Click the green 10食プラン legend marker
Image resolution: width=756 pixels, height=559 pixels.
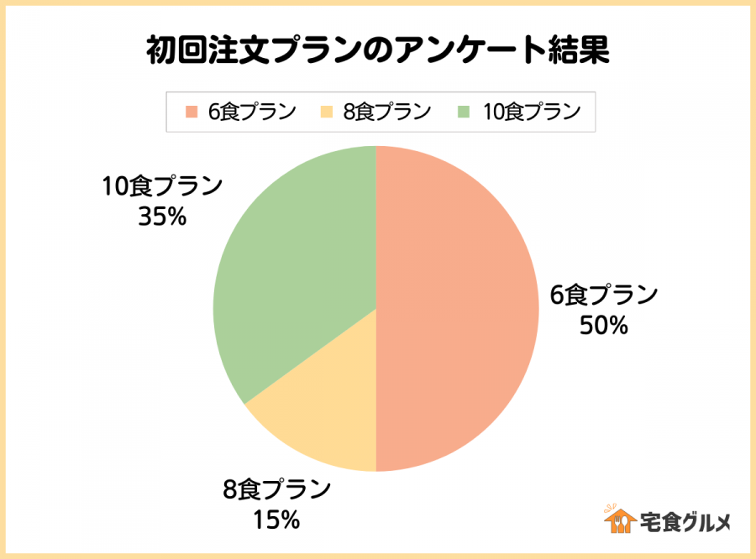(465, 112)
